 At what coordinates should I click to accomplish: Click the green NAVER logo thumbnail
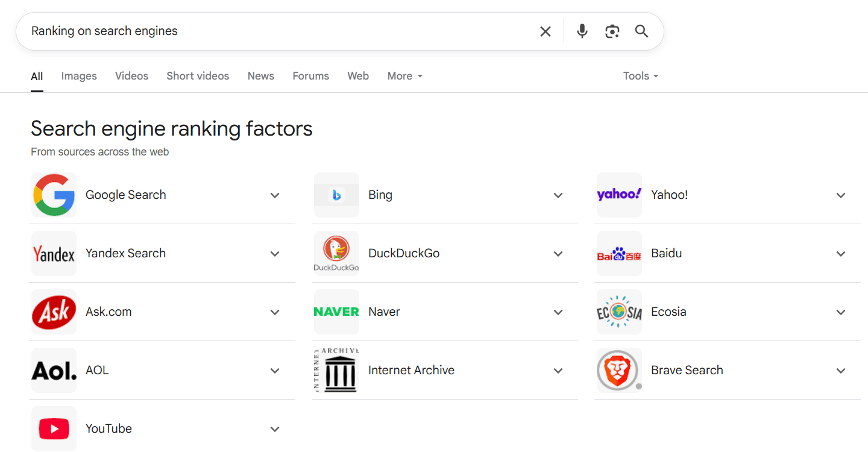(x=336, y=312)
